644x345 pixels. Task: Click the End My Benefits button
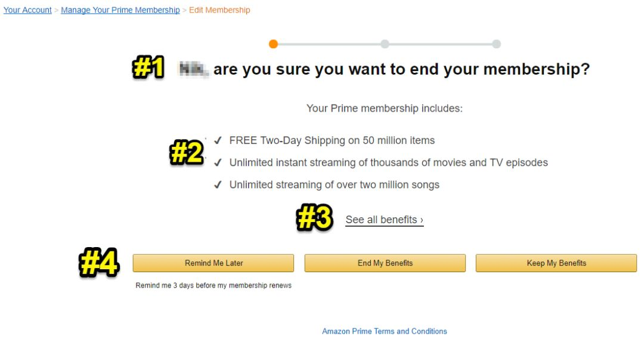[385, 263]
